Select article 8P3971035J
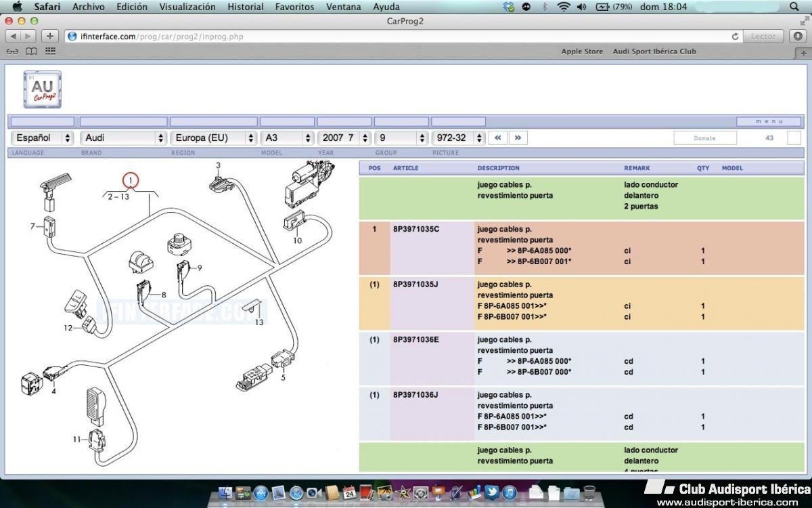The height and width of the screenshot is (508, 812). pos(415,284)
